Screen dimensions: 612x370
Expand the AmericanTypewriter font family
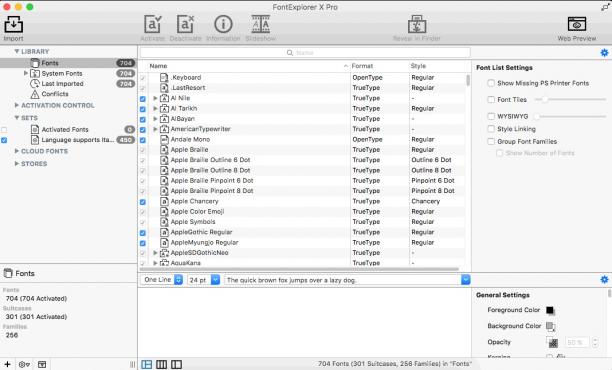pos(155,129)
